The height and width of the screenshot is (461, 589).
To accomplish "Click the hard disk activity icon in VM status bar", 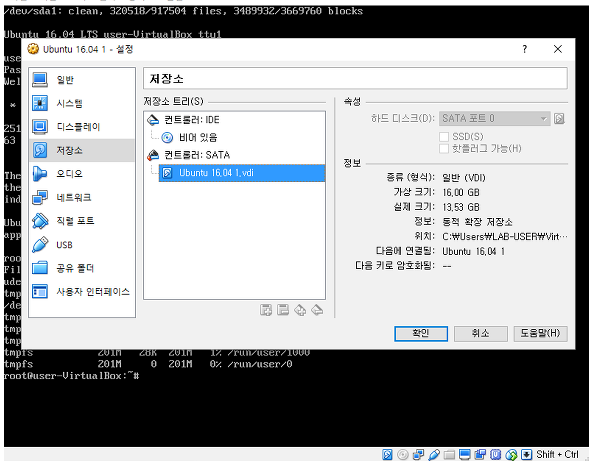I will (387, 455).
